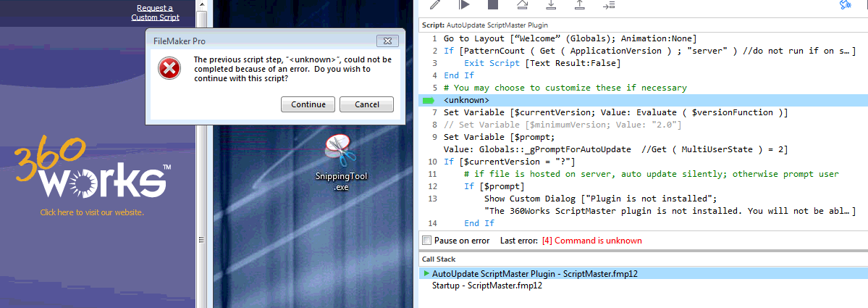Select the highlighted <unknown> script step
Screen dimensions: 868x308
(x=642, y=100)
